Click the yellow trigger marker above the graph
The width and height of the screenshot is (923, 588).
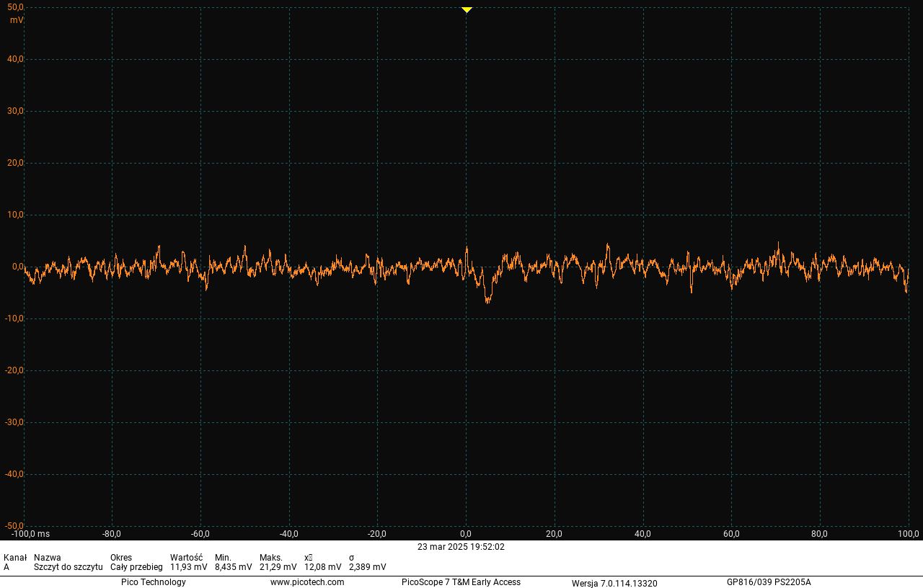coord(467,10)
